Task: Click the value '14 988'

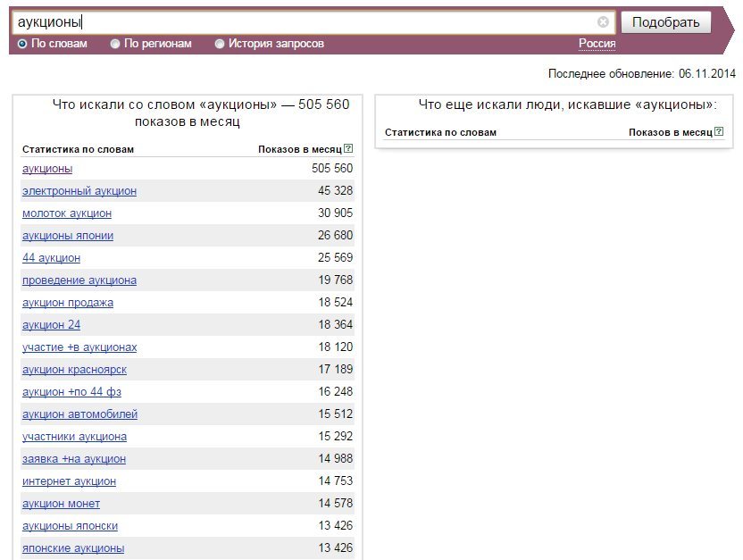Action: coord(336,458)
